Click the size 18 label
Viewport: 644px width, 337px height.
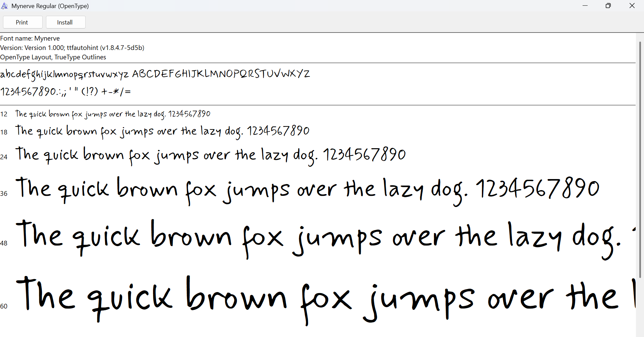point(4,132)
